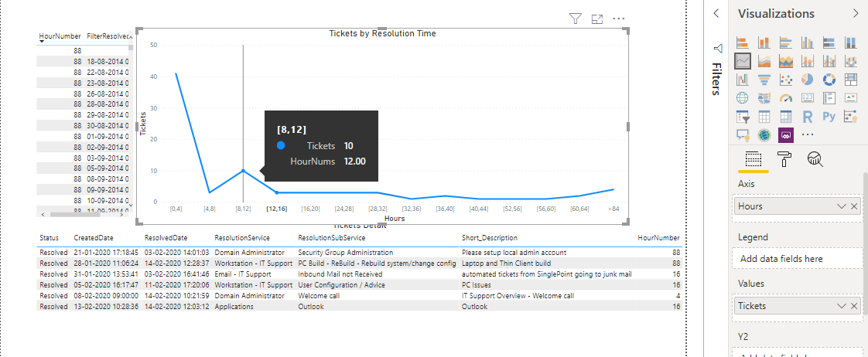Image resolution: width=868 pixels, height=357 pixels.
Task: Select the 100% stacked column chart visual
Action: click(850, 42)
